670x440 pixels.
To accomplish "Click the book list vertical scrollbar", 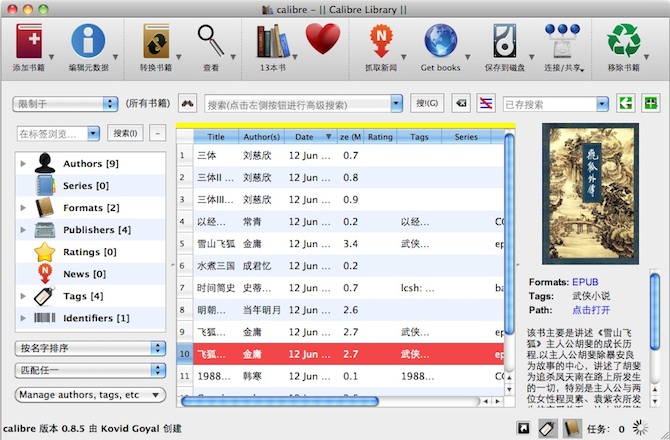I will coord(509,234).
